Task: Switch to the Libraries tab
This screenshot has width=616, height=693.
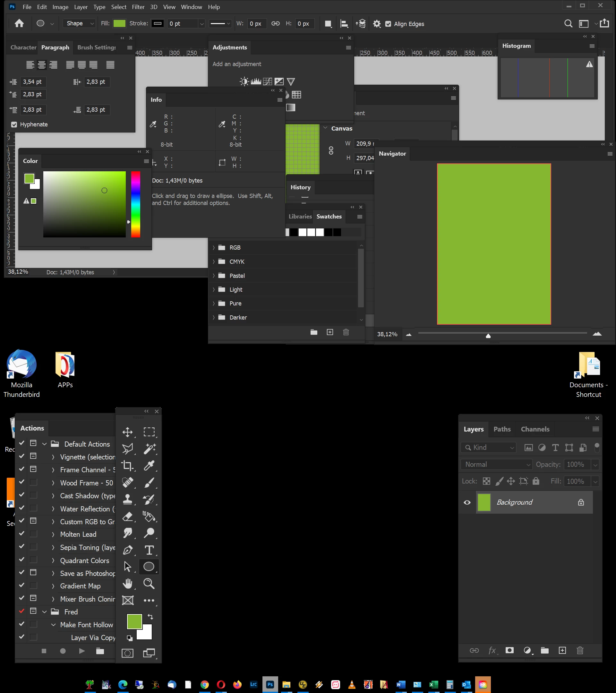Action: (x=300, y=216)
